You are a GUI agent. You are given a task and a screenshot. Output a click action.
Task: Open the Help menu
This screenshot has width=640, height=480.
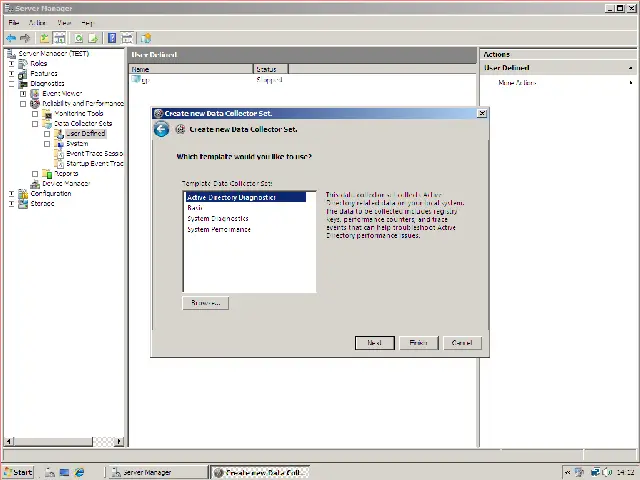pos(87,22)
